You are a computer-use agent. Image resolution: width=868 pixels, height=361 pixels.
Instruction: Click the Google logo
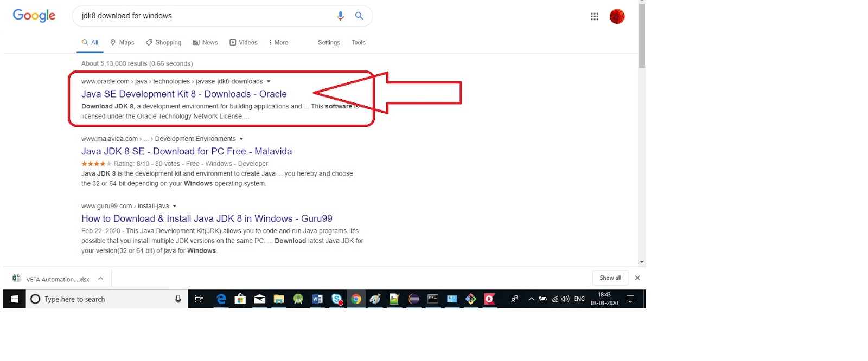(x=34, y=16)
